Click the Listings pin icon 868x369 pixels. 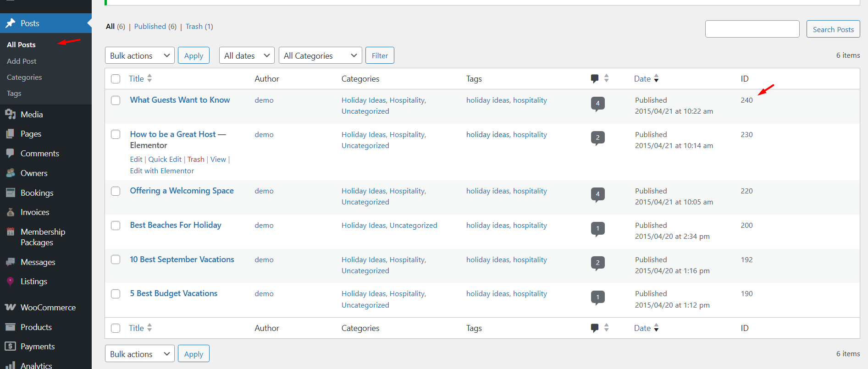coord(10,281)
